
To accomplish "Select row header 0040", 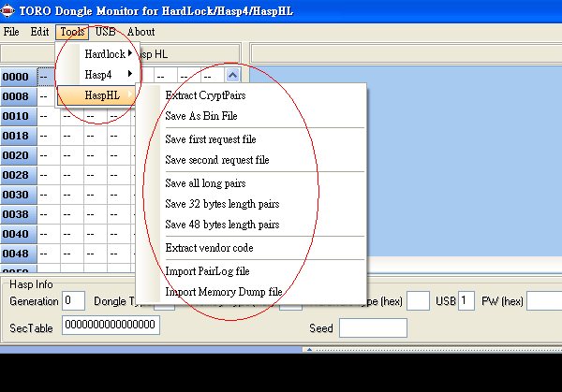I will (19, 234).
